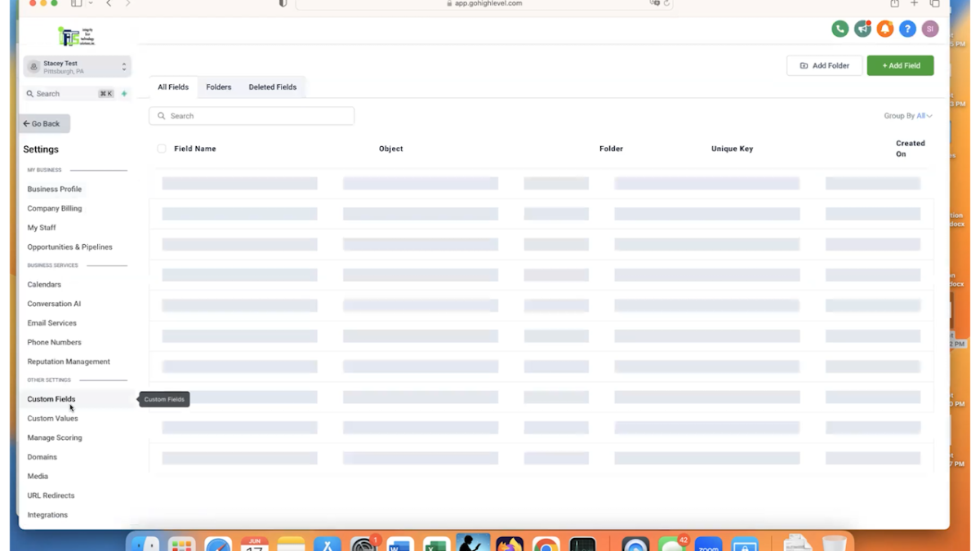The height and width of the screenshot is (551, 980).
Task: Click the fields Search input box
Action: coord(251,115)
